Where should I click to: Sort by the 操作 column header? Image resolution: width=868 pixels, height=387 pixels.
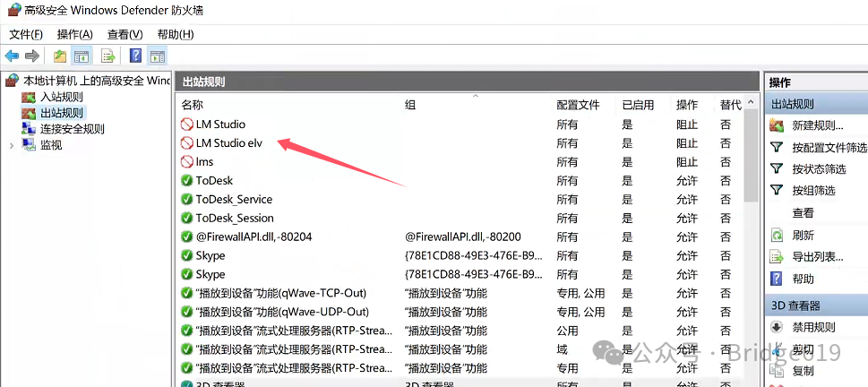click(687, 105)
